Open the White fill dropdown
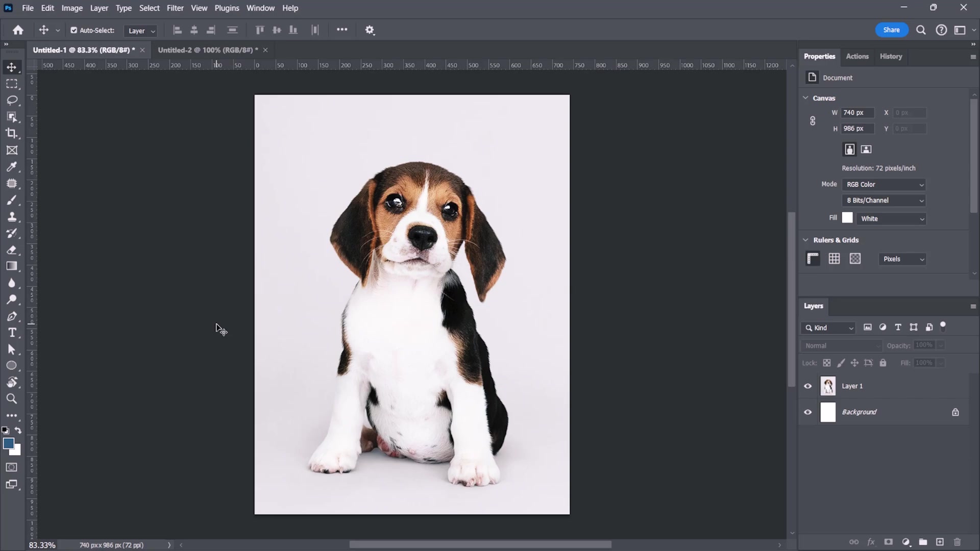The height and width of the screenshot is (551, 980). pyautogui.click(x=892, y=219)
